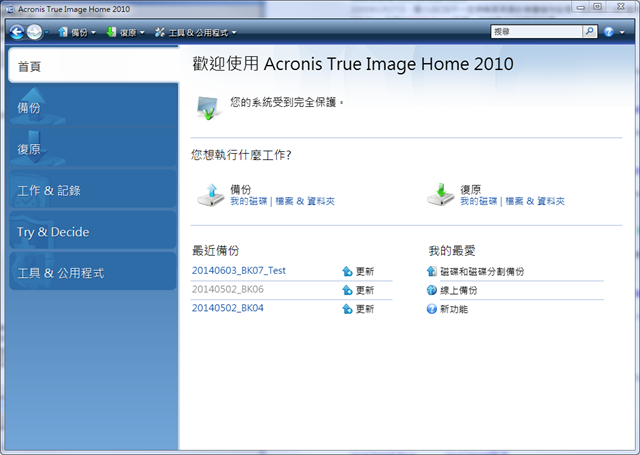Viewport: 640px width, 455px height.
Task: Click the 新功能 question icon
Action: pyautogui.click(x=431, y=309)
